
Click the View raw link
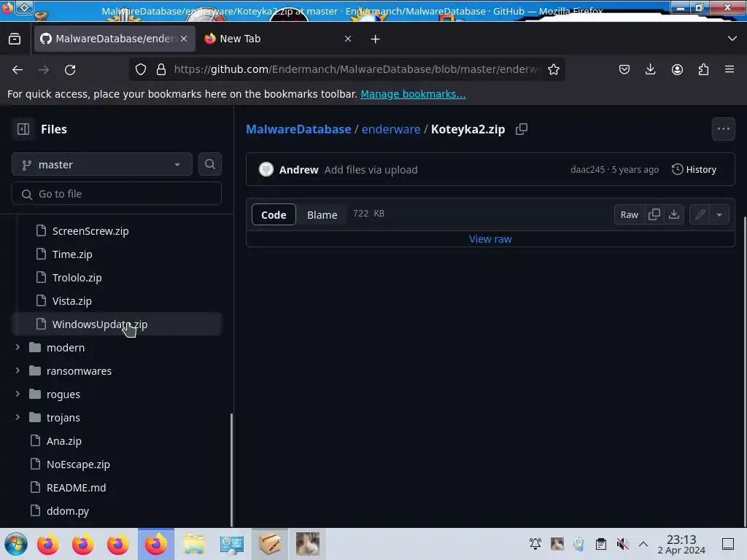[x=490, y=238]
